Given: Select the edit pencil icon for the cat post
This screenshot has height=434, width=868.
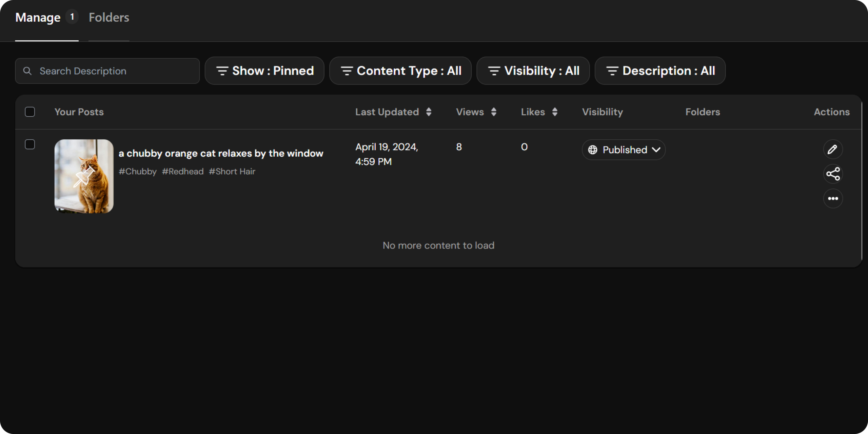Looking at the screenshot, I should (833, 149).
